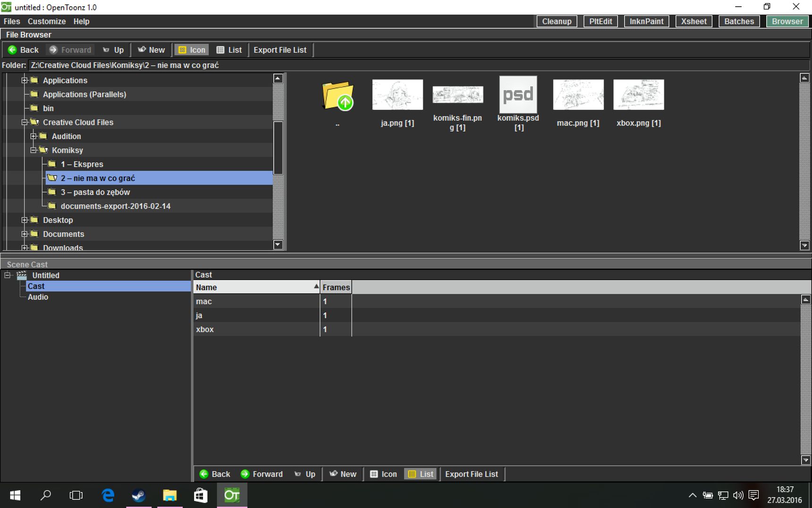Image resolution: width=812 pixels, height=508 pixels.
Task: Open the Files menu
Action: pyautogui.click(x=12, y=21)
